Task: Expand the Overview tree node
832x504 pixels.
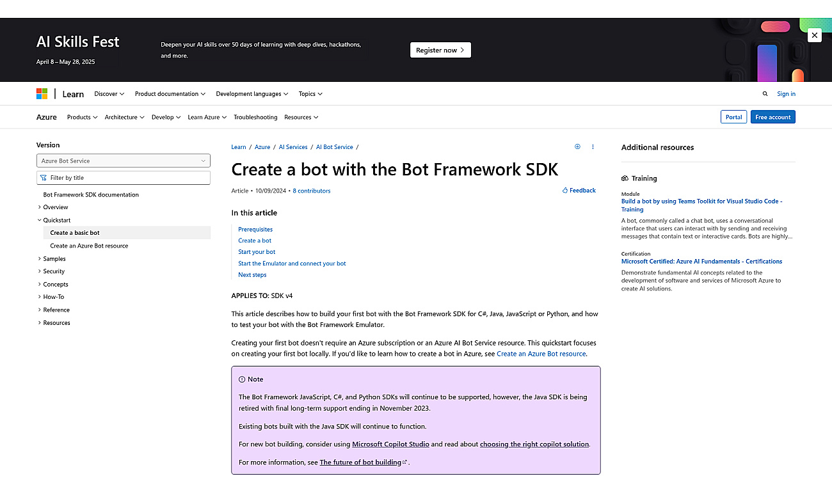Action: click(x=40, y=207)
